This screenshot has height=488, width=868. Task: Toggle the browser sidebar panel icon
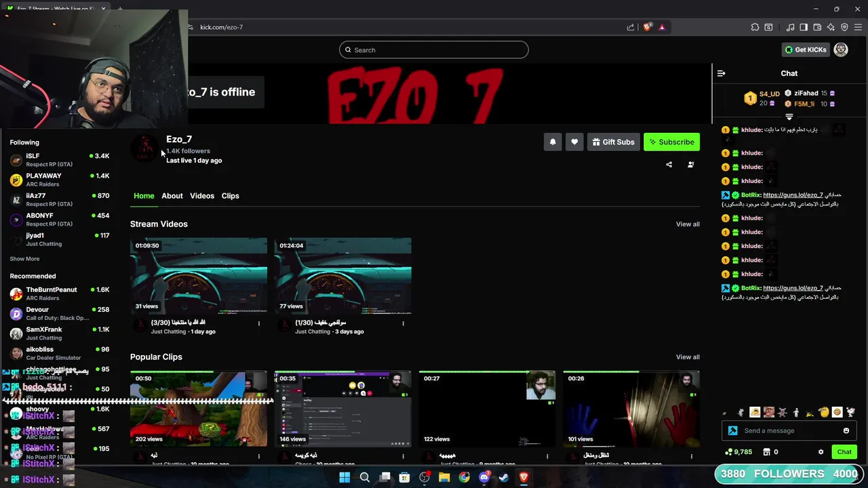pyautogui.click(x=804, y=27)
